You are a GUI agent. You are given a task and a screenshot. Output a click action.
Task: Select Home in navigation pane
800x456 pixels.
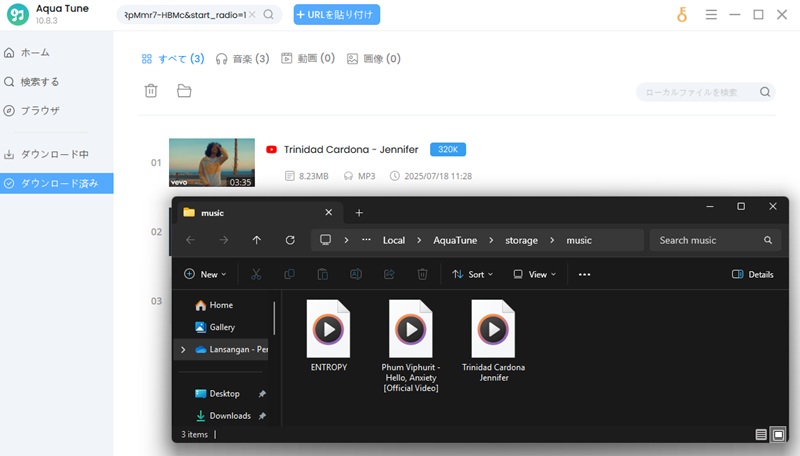214,305
